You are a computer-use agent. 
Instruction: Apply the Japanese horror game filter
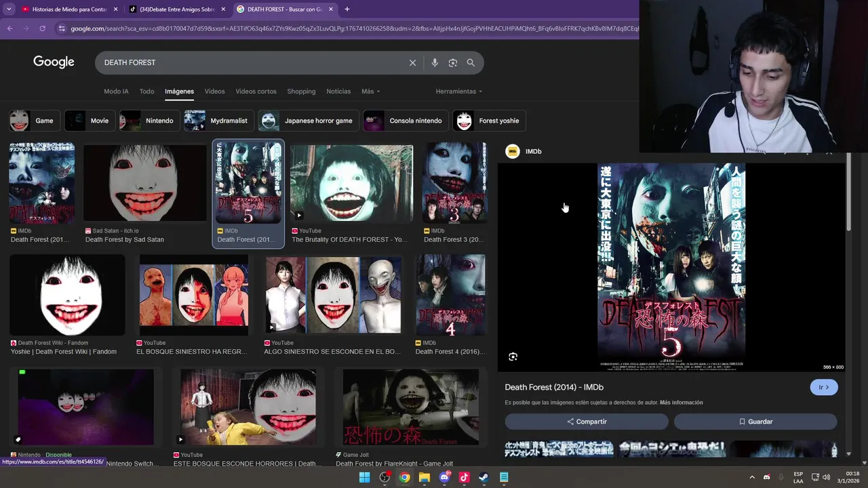309,121
